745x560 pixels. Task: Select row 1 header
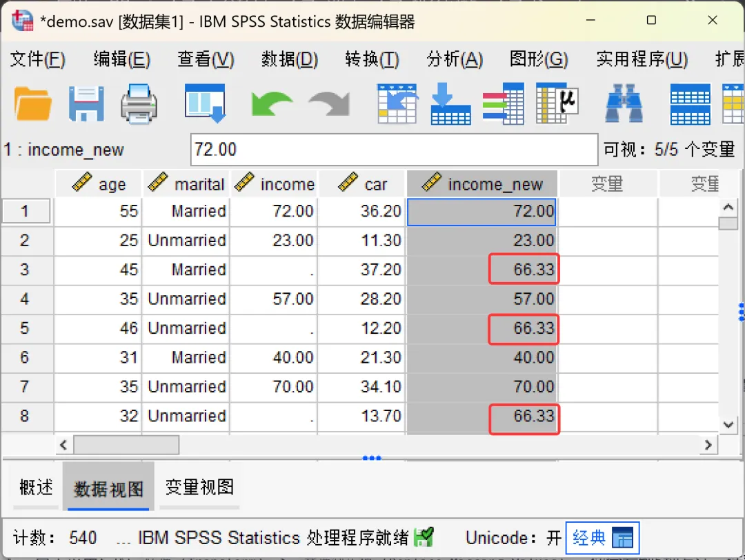(x=26, y=211)
